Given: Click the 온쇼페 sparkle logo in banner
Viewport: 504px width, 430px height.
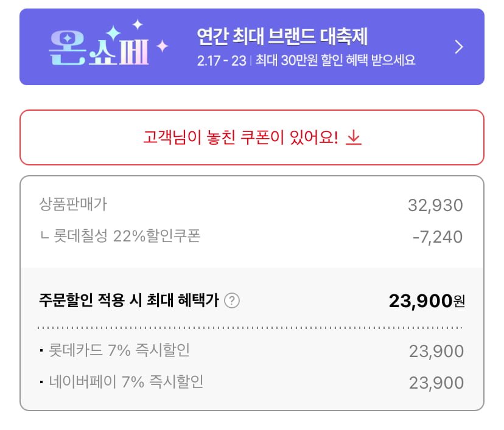Looking at the screenshot, I should coord(97,47).
